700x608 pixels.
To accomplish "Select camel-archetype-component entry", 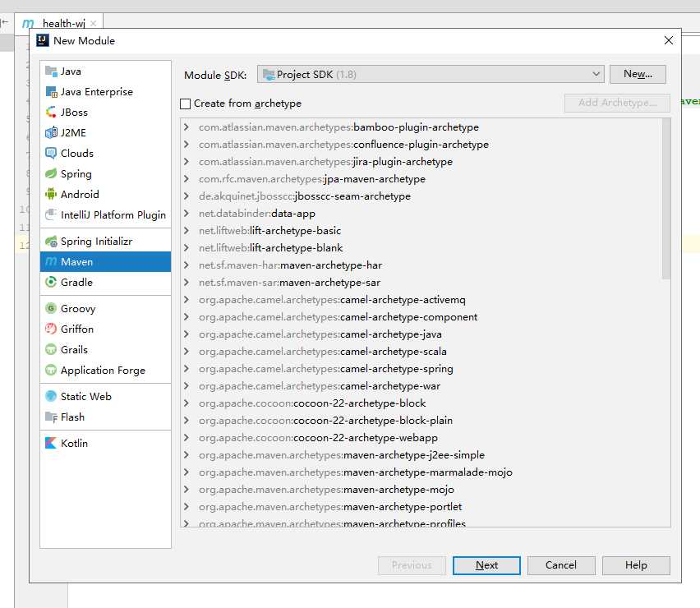I will pos(338,317).
